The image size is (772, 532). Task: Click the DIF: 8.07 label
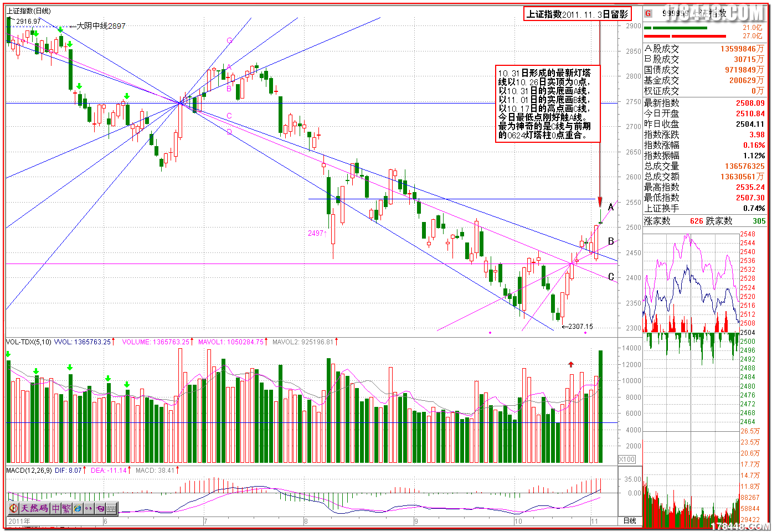click(69, 471)
